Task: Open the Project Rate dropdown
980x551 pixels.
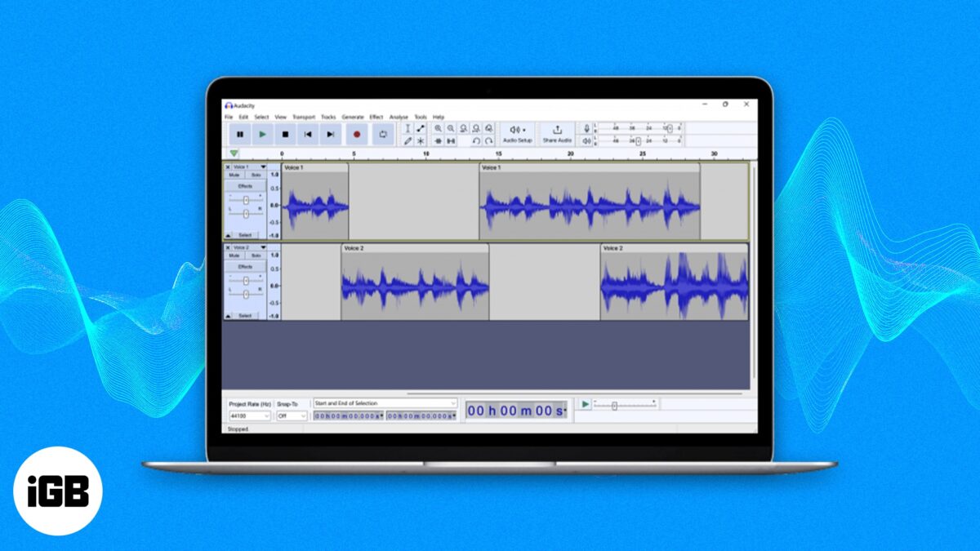Action: (x=249, y=416)
